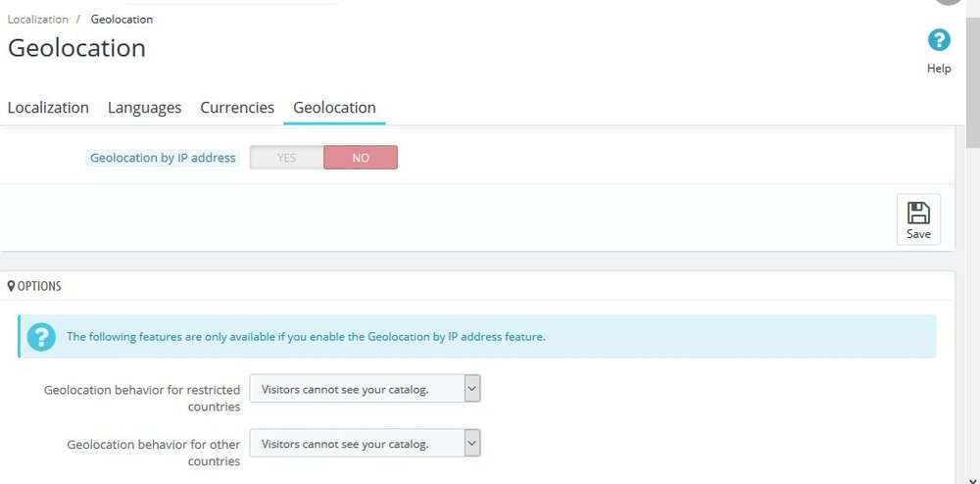980x484 pixels.
Task: Click the Localization breadcrumb link
Action: click(38, 19)
